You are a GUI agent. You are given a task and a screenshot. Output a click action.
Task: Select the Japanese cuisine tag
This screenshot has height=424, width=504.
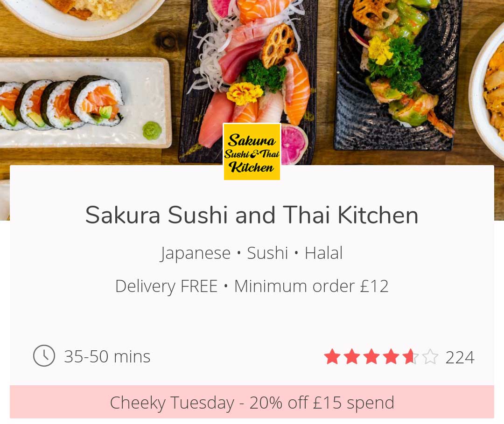tap(196, 253)
